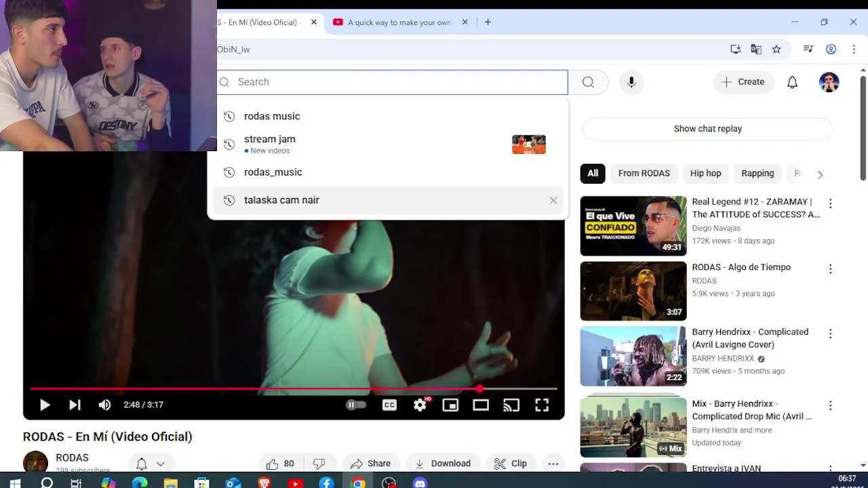Open more actions ellipsis below video
The image size is (868, 488).
pos(553,464)
